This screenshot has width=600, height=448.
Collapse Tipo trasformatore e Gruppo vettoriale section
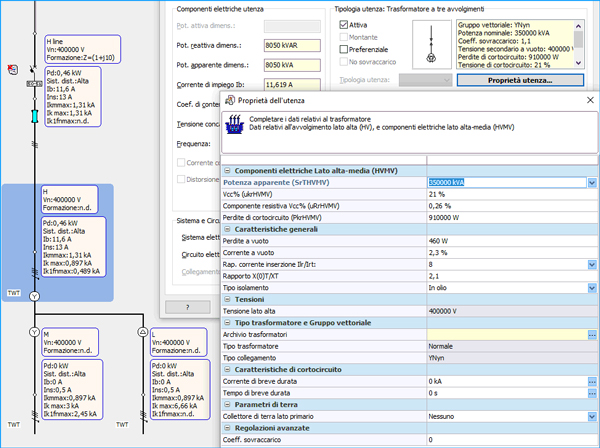[x=227, y=323]
